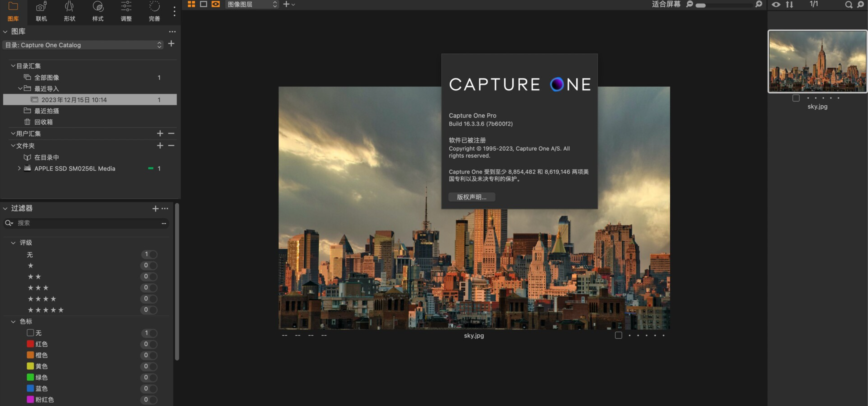868x406 pixels.
Task: Click the 版权声明 button
Action: [471, 197]
